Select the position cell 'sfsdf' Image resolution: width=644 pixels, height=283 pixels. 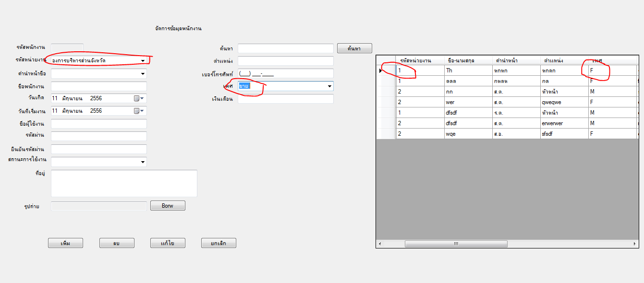coord(565,134)
